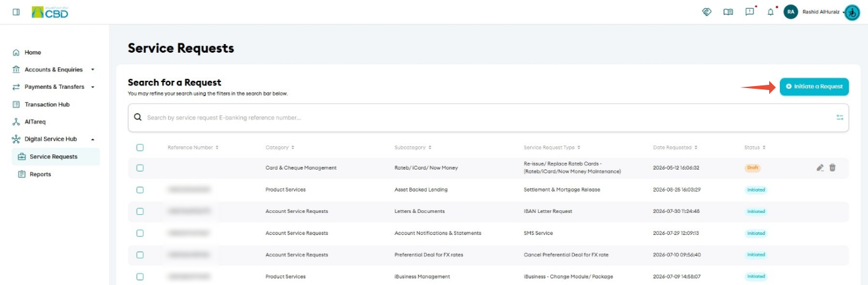868x285 pixels.
Task: Click the Digital Service Hub icon
Action: (16, 139)
